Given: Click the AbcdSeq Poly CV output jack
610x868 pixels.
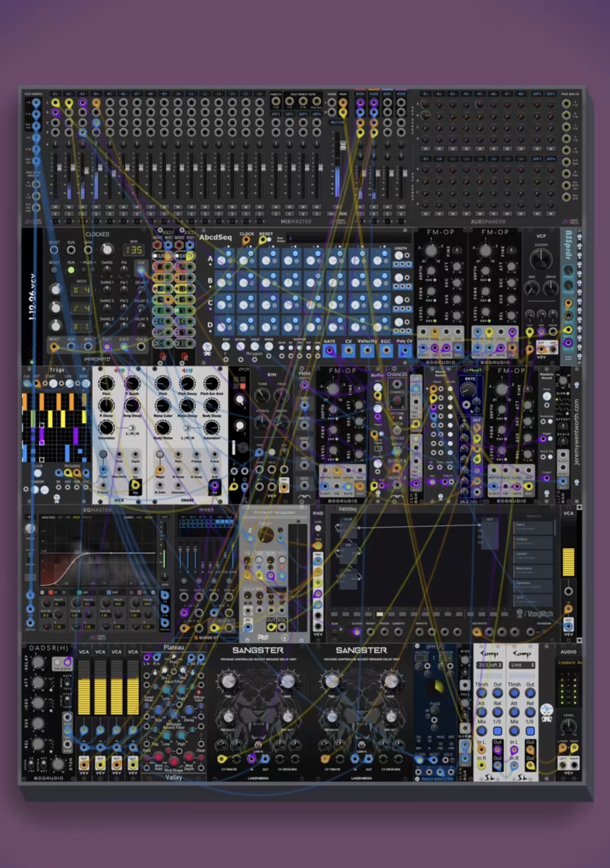Looking at the screenshot, I should click(404, 351).
